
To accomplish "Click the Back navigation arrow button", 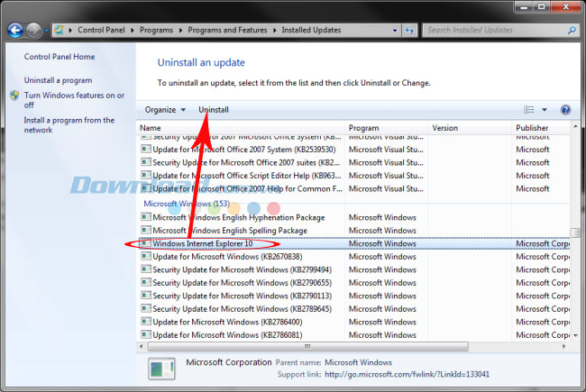I will click(x=15, y=31).
